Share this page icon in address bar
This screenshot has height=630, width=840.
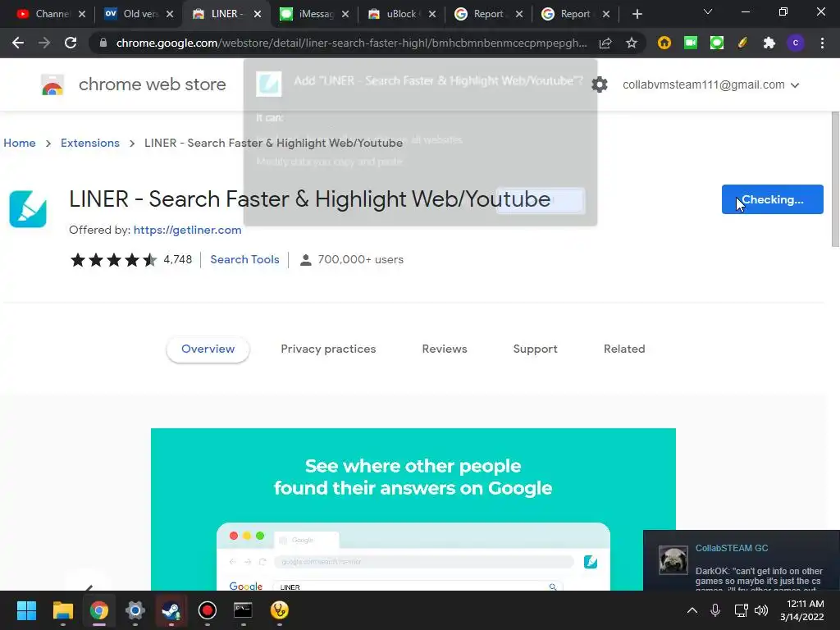[605, 43]
